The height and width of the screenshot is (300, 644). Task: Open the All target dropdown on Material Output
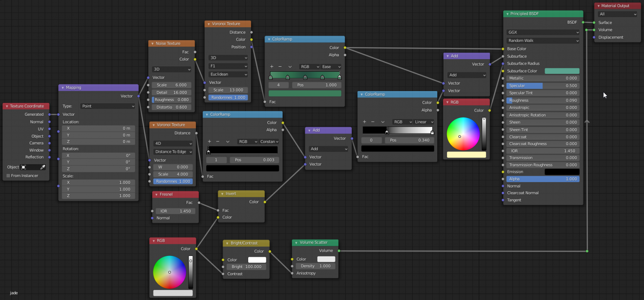pyautogui.click(x=618, y=14)
